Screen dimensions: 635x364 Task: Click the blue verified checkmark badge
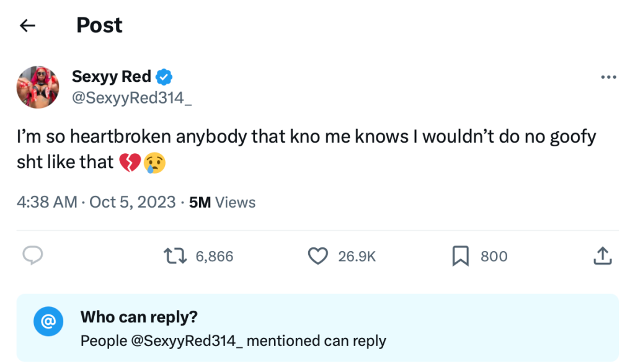[164, 77]
